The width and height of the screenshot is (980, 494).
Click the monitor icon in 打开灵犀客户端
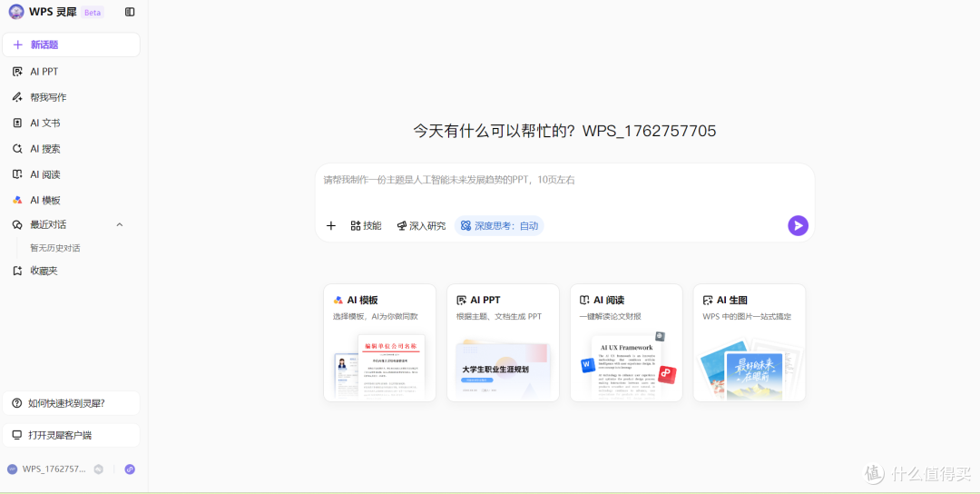click(17, 435)
